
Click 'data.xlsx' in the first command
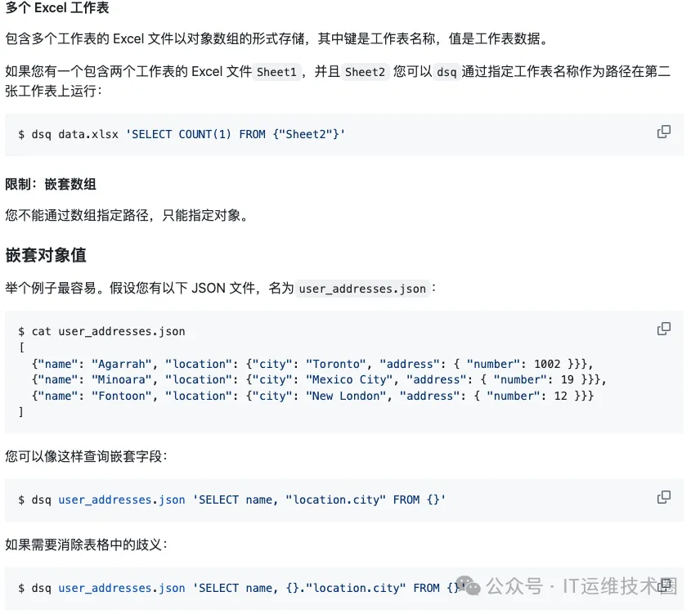coord(87,134)
